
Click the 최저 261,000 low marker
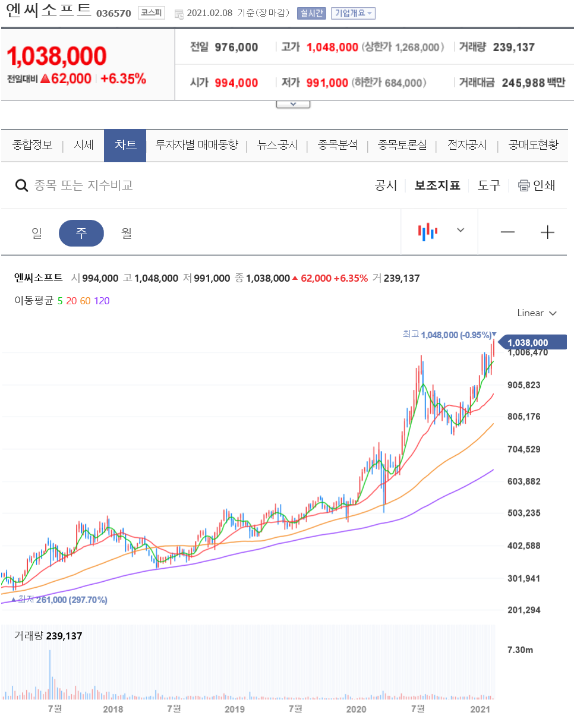[59, 600]
